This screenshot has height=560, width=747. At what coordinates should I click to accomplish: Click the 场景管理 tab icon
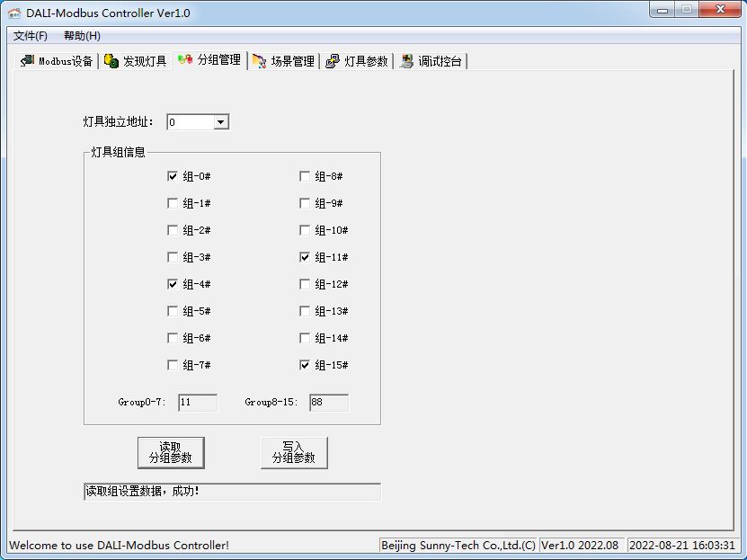click(259, 61)
